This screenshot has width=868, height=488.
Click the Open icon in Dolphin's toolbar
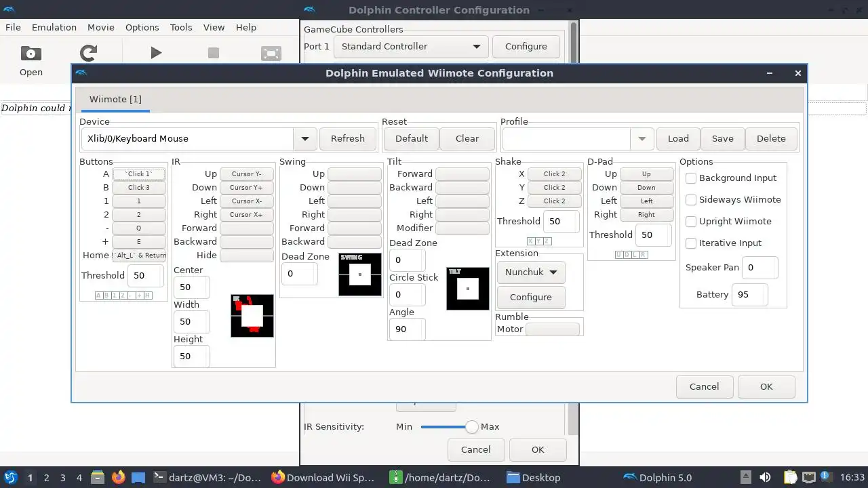(31, 54)
